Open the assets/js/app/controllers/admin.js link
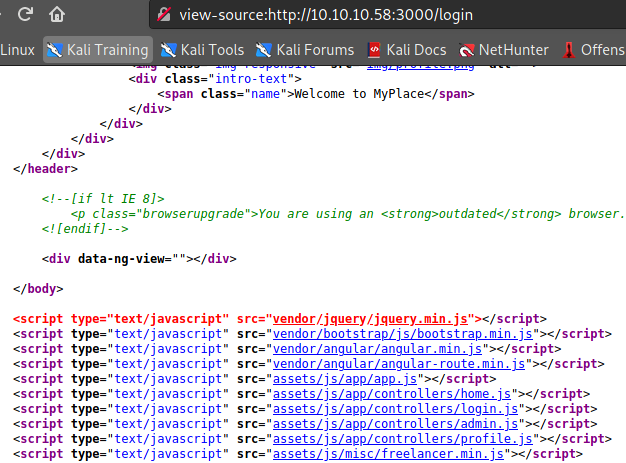The image size is (626, 463). pyautogui.click(x=395, y=424)
